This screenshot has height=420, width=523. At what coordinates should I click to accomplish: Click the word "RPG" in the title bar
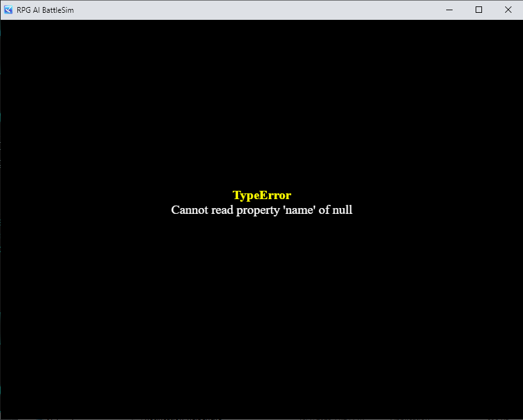point(24,10)
